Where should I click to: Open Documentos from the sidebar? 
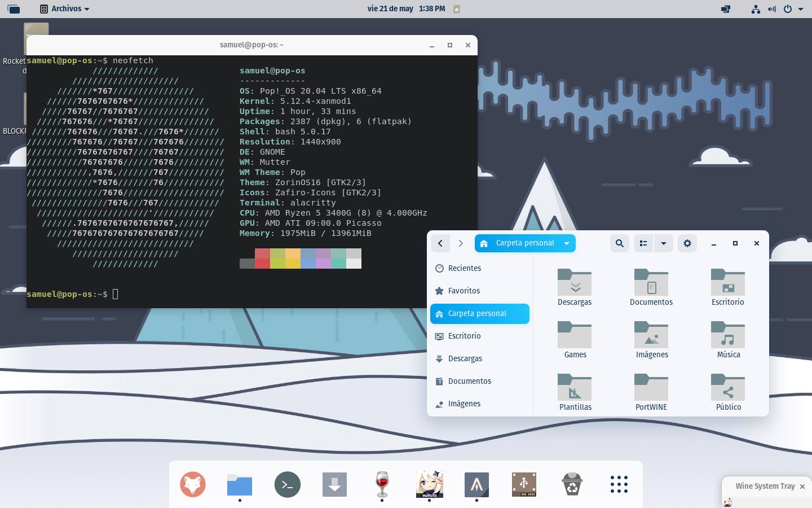point(469,381)
